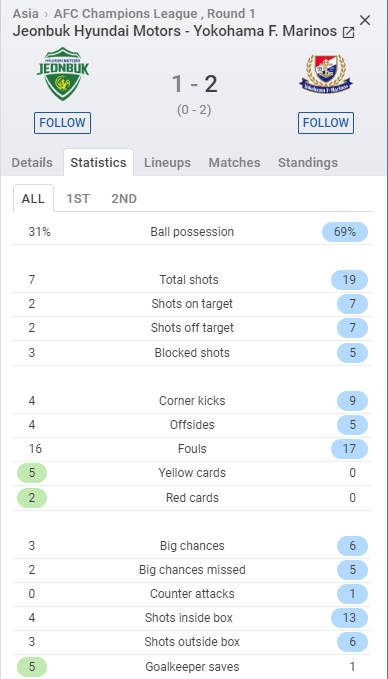Follow Yokohama F. Marinos team
Screen dimensions: 388x679
click(326, 123)
